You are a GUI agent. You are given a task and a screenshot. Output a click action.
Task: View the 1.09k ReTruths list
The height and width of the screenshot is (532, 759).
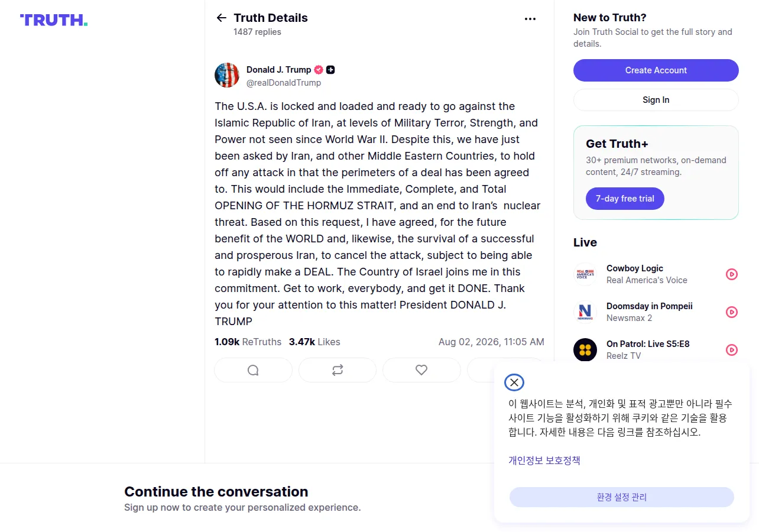click(248, 342)
